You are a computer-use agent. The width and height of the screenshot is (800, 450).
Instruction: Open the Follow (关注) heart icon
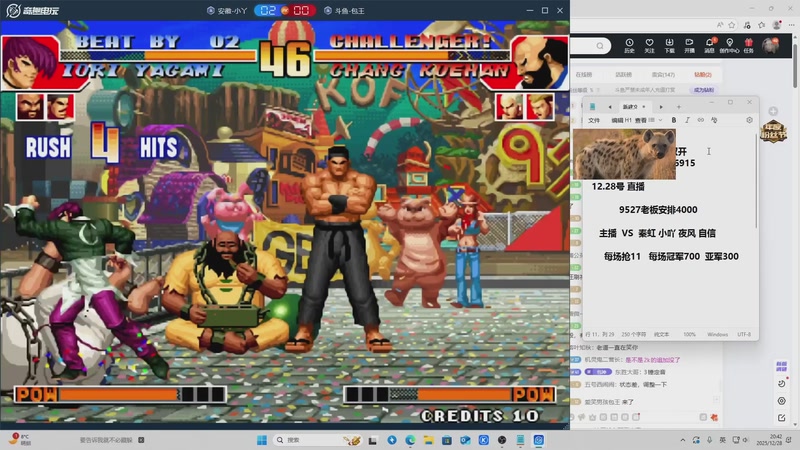point(649,45)
